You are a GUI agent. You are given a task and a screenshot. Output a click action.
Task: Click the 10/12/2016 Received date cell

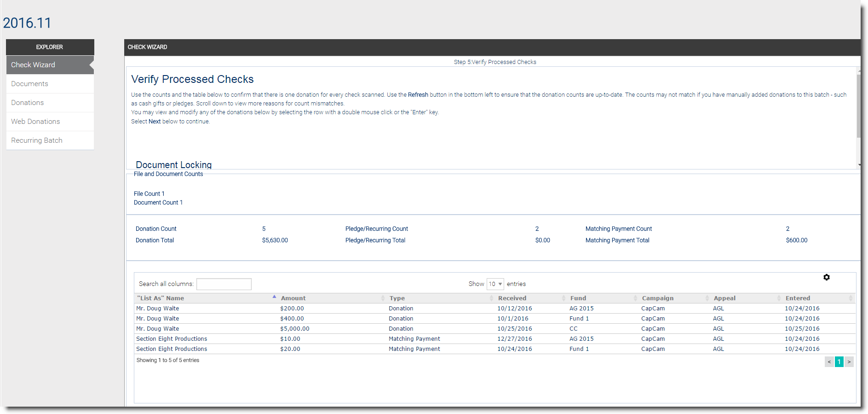(514, 309)
